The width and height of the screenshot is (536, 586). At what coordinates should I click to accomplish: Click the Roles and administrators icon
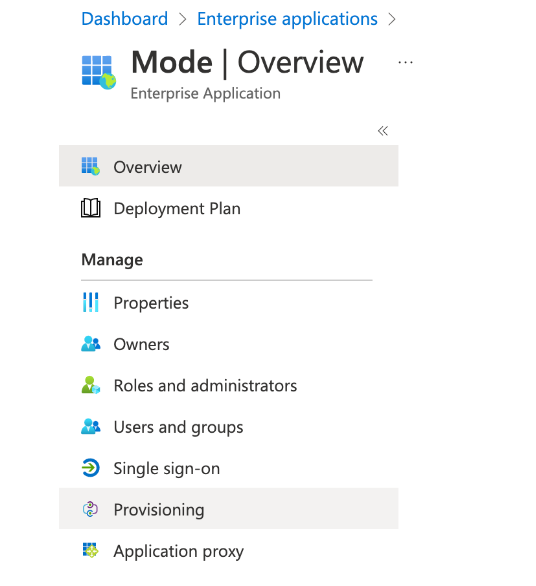90,385
